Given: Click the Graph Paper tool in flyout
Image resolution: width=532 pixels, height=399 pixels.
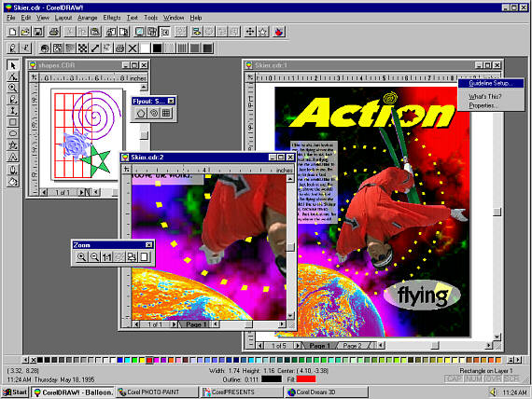Looking at the screenshot, I should point(166,113).
